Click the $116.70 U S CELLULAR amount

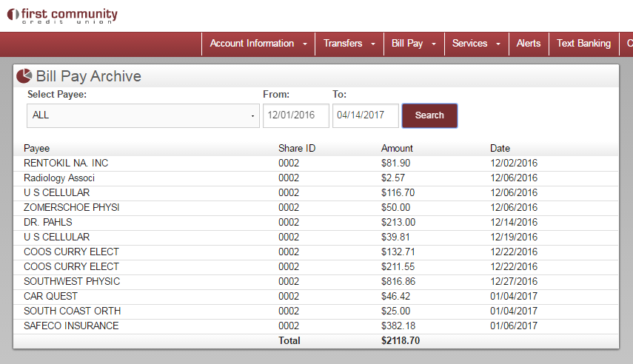click(398, 193)
